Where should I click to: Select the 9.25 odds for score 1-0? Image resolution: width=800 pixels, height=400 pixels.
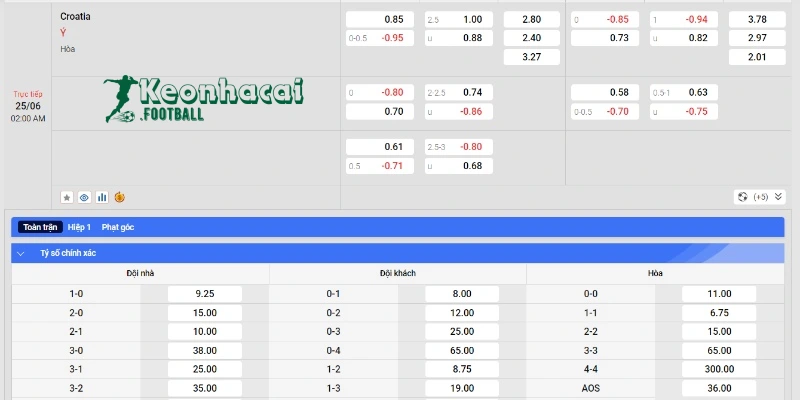[205, 294]
